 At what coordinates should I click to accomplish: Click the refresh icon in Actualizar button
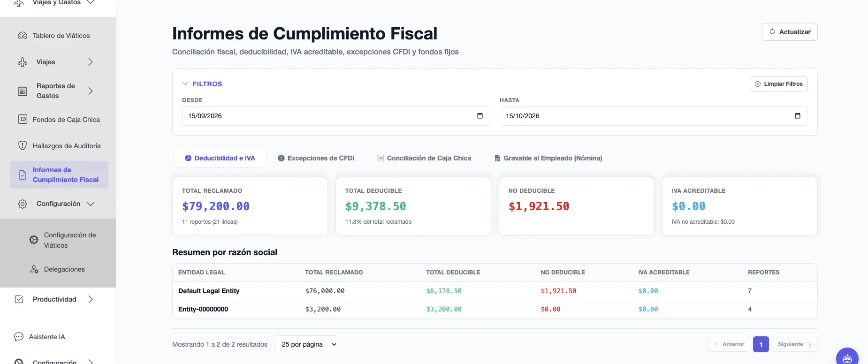pyautogui.click(x=772, y=31)
